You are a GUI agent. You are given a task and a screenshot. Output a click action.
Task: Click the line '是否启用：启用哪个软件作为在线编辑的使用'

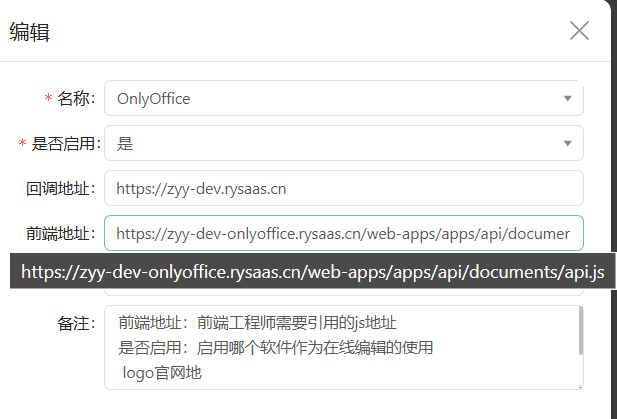(x=275, y=348)
